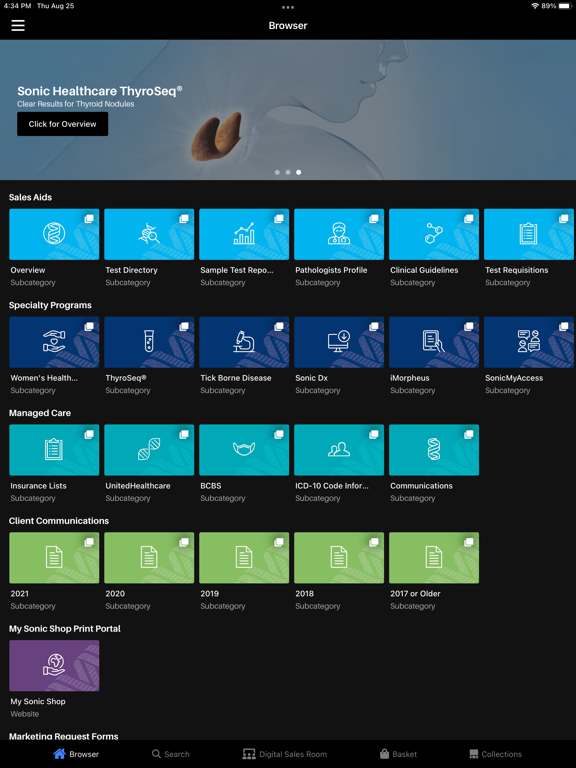Open the 2021 Client Communications folder

click(x=54, y=557)
